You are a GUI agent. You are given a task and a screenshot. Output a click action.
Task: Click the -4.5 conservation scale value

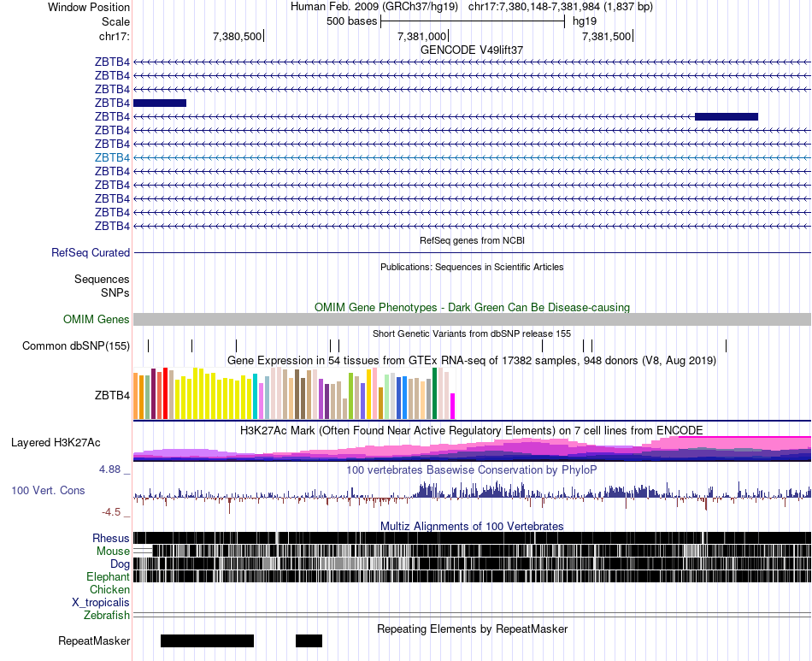click(x=111, y=512)
